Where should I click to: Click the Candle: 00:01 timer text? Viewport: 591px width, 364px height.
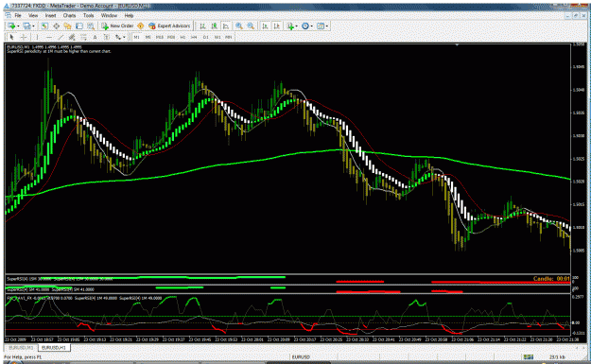[x=551, y=279]
